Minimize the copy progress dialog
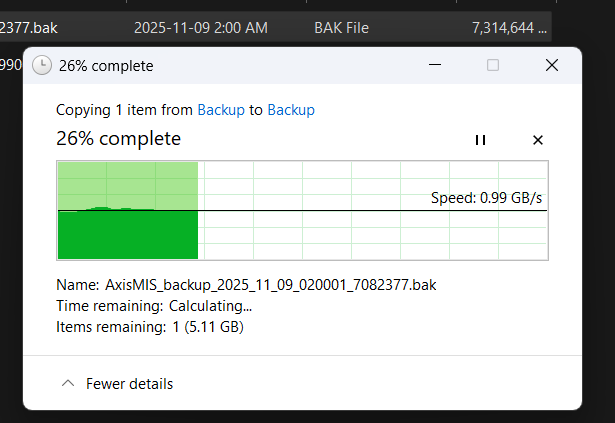 435,65
